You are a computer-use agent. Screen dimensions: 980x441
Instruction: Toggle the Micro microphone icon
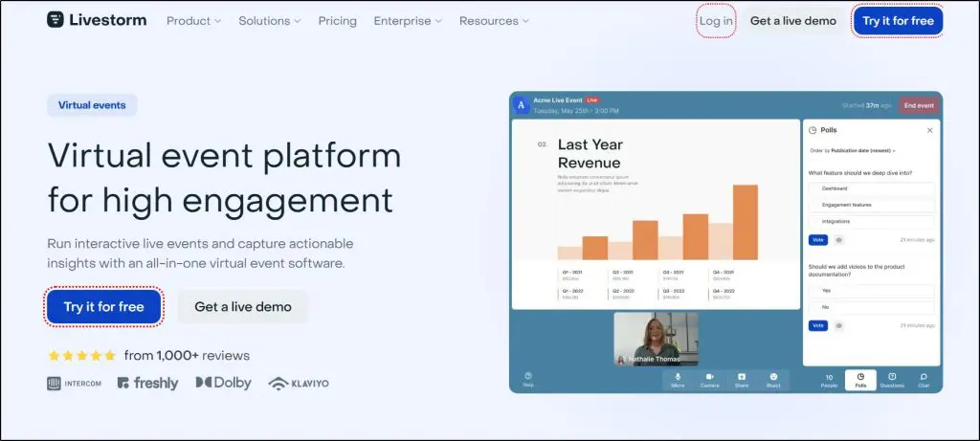pyautogui.click(x=678, y=380)
